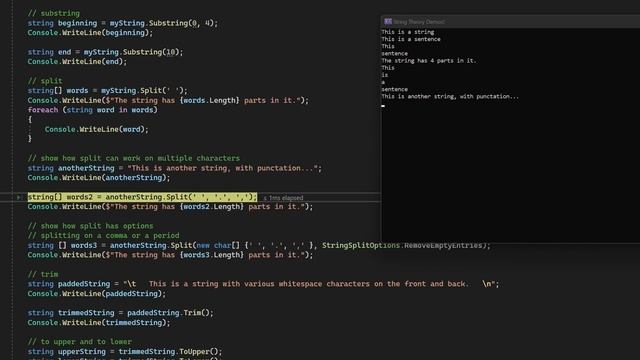The image size is (640, 360).
Task: Click the "string end = myString.Substring(10);" line
Action: pyautogui.click(x=105, y=52)
